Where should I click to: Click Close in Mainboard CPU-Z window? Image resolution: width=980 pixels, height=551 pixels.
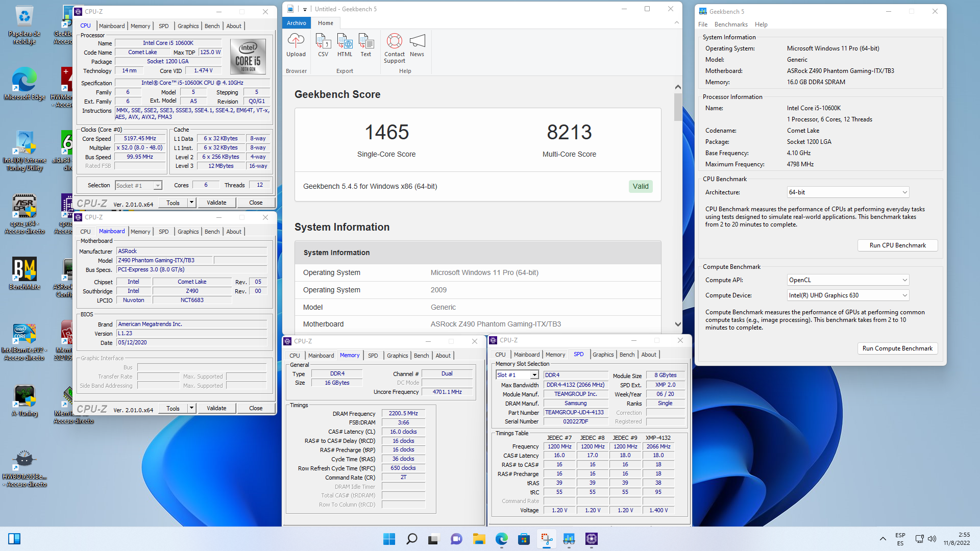coord(256,408)
